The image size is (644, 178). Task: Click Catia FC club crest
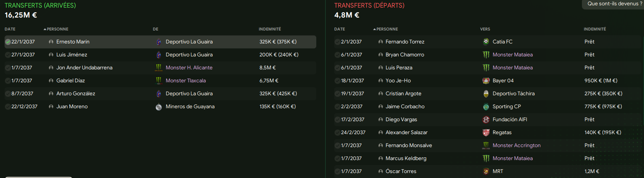486,42
